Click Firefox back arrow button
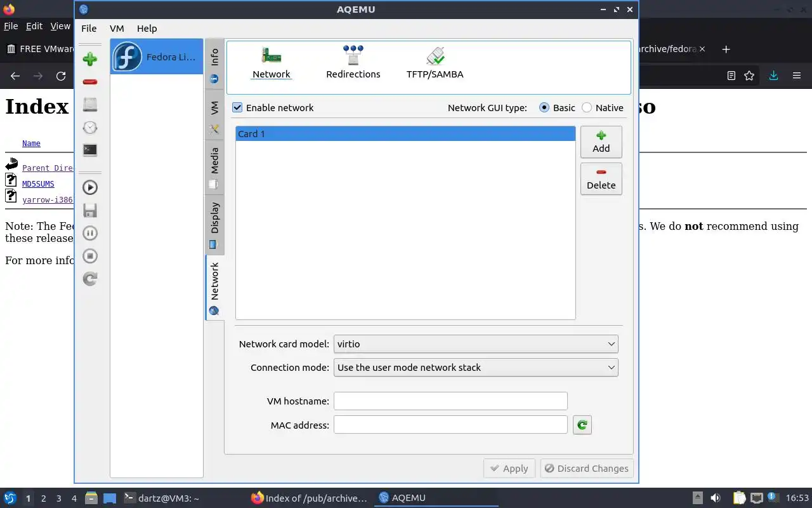This screenshot has width=812, height=508. click(15, 76)
